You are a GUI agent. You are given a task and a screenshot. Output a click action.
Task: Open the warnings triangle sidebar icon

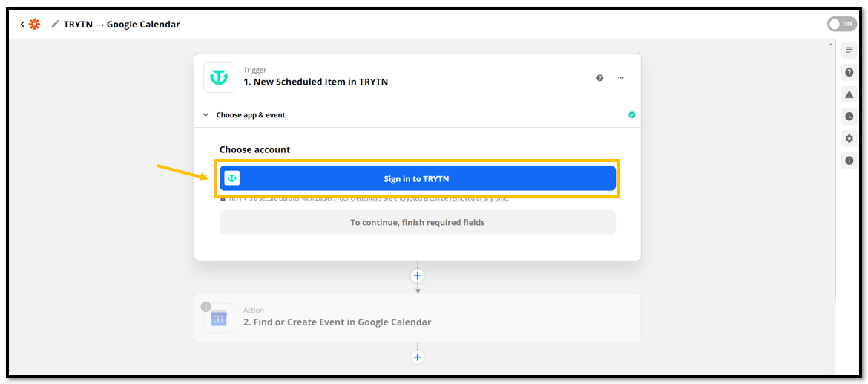(x=849, y=94)
